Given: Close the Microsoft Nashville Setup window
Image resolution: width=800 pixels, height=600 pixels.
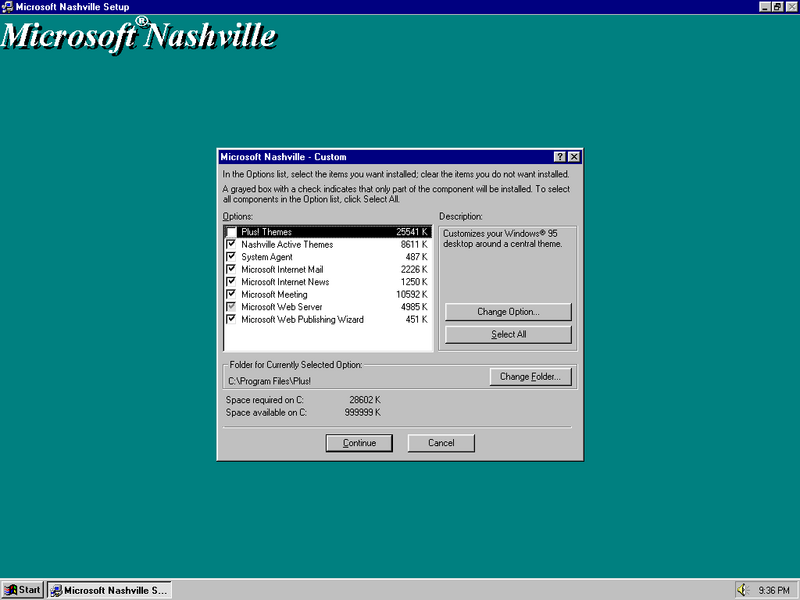Looking at the screenshot, I should tap(791, 7).
